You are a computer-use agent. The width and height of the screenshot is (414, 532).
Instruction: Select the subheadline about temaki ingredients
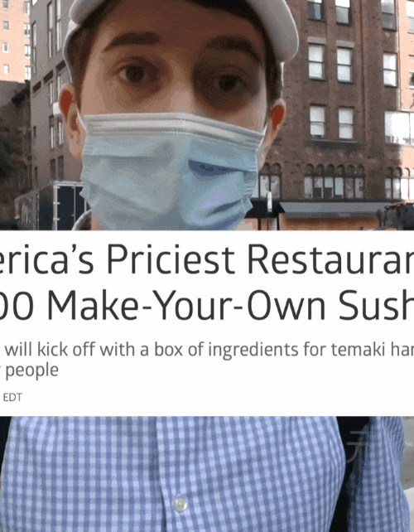[207, 360]
